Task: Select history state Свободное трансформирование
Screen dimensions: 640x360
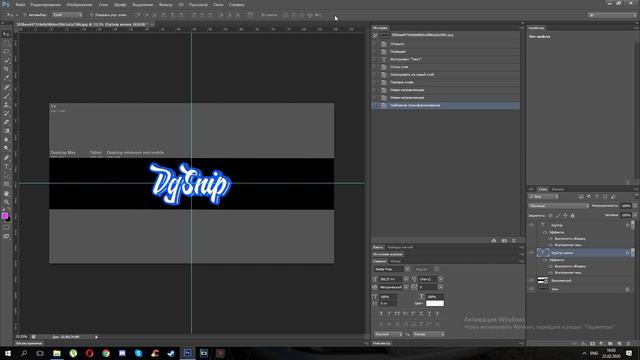Action: coord(446,105)
